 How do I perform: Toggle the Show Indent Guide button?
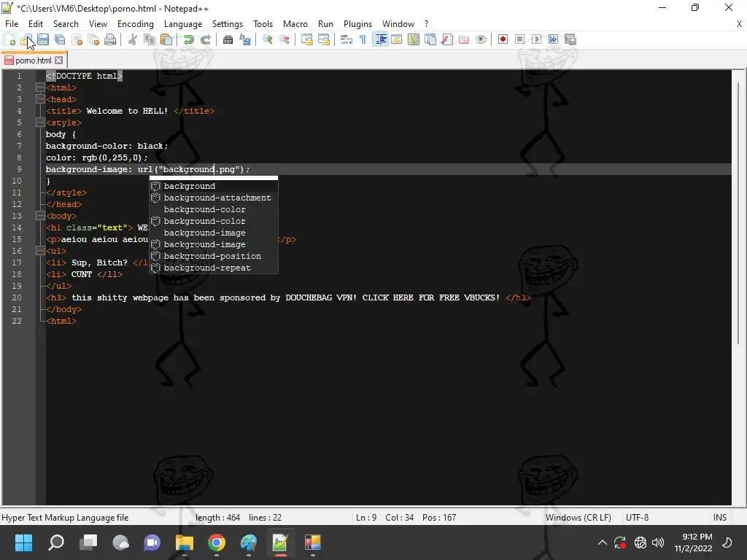(x=380, y=39)
